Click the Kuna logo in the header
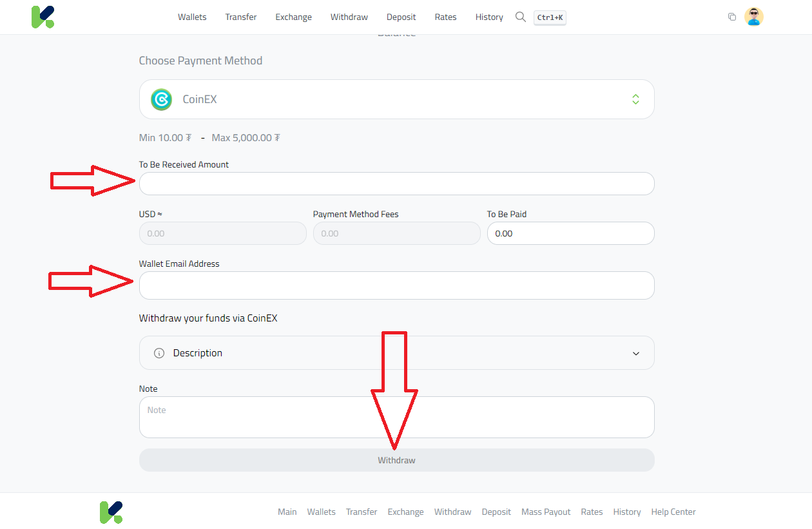This screenshot has height=529, width=812. coord(43,17)
